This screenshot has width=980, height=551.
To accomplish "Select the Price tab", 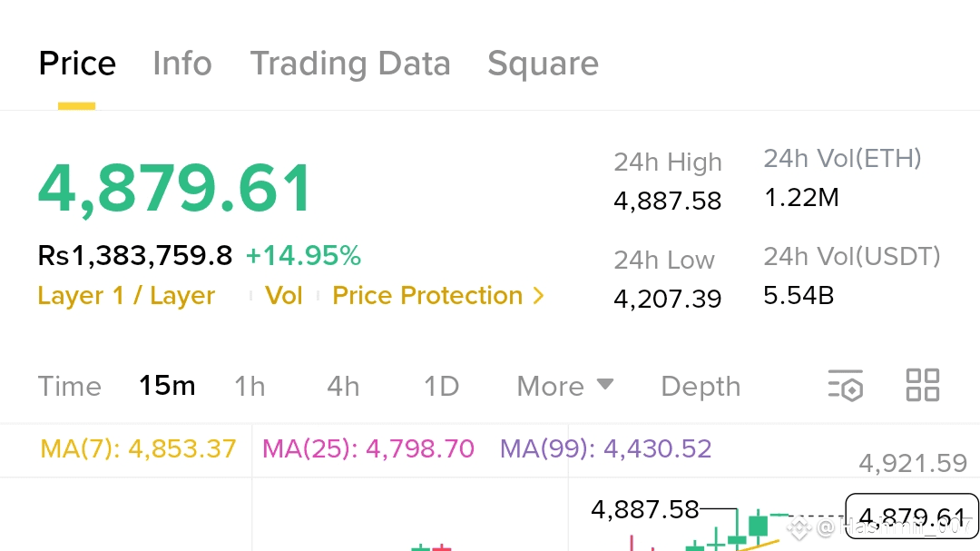I will (77, 64).
